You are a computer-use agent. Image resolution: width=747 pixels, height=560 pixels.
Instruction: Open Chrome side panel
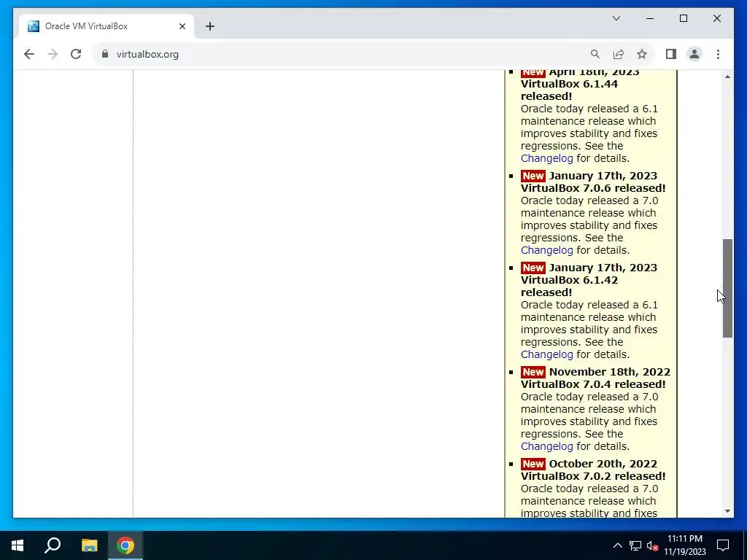point(671,54)
